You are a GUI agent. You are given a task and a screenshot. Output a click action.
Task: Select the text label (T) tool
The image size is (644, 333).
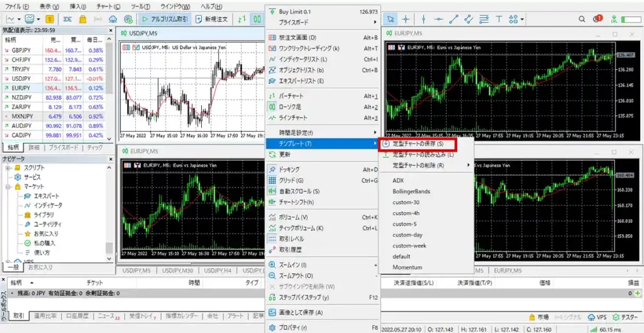click(x=498, y=19)
